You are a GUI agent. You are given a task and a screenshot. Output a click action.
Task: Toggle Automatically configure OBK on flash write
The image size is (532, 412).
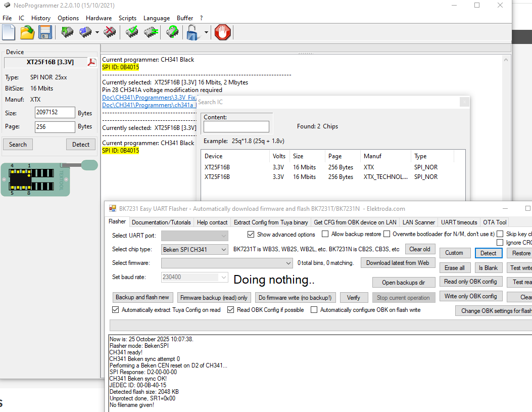pyautogui.click(x=314, y=310)
